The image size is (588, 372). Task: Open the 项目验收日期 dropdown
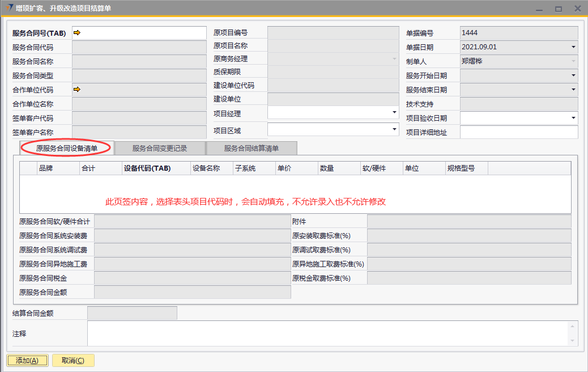click(573, 118)
